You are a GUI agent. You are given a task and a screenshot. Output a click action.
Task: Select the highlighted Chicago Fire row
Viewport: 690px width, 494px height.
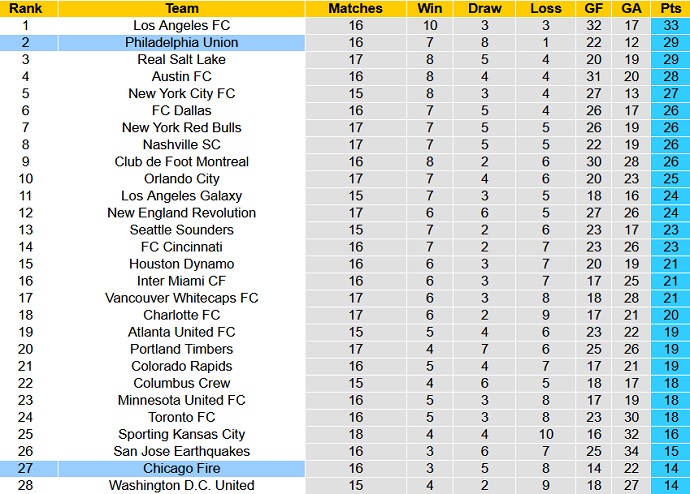tap(182, 468)
